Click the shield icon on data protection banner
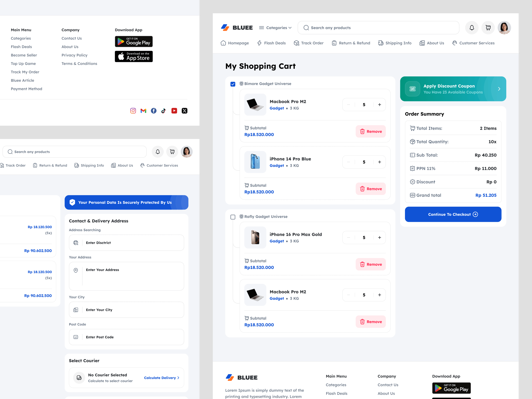The image size is (532, 399). [72, 202]
